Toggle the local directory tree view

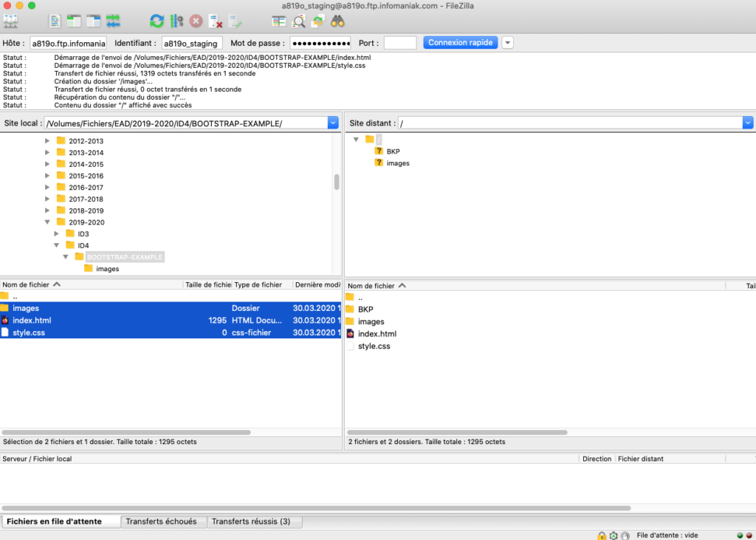click(75, 21)
